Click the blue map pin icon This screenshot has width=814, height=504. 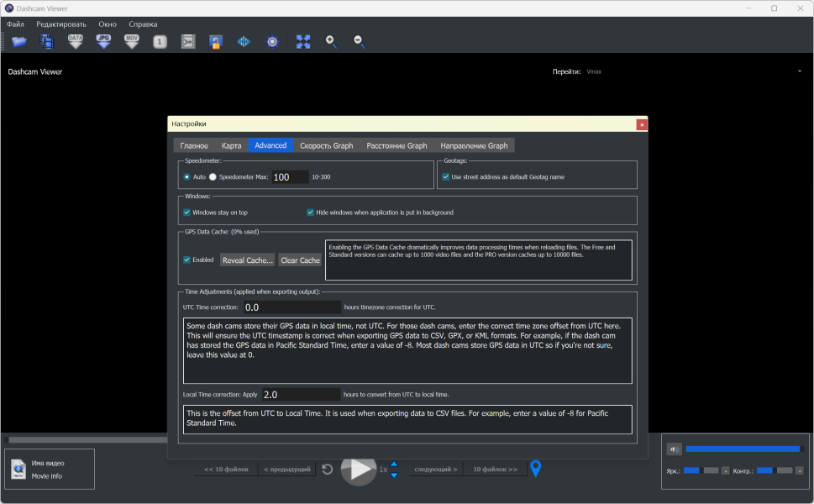tap(535, 469)
